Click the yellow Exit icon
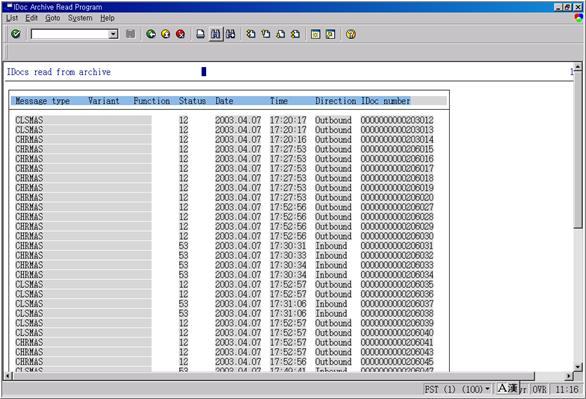 tap(166, 34)
